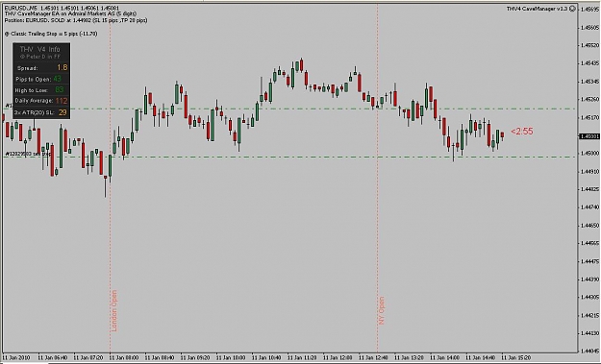Click the expert advisor smiley face icon

coord(572,9)
